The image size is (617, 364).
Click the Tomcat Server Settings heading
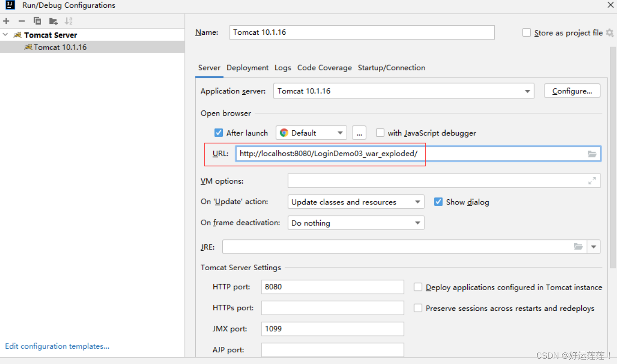point(241,267)
